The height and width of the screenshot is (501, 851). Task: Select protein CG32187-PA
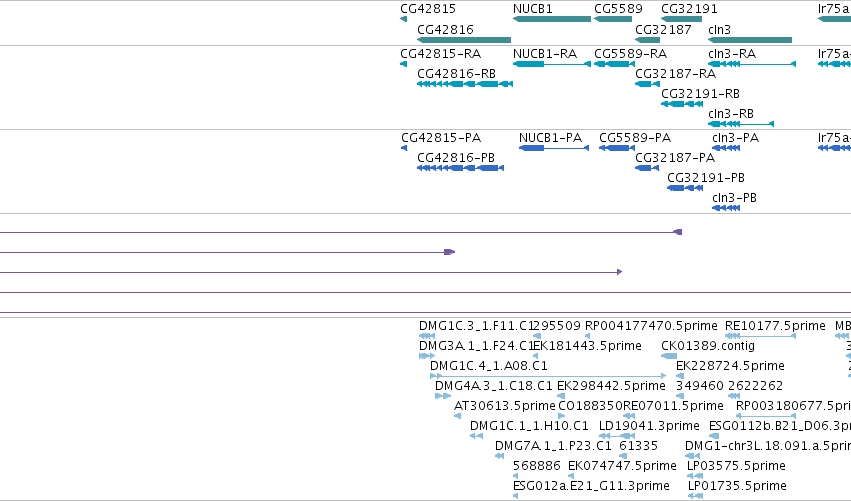pyautogui.click(x=675, y=158)
